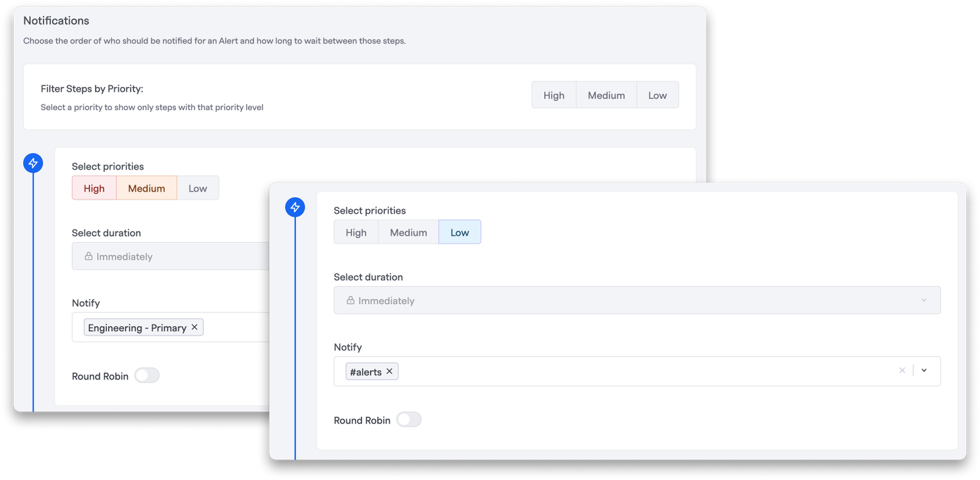
Task: Click the lightning step icon in the back Notifications panel
Action: click(33, 163)
